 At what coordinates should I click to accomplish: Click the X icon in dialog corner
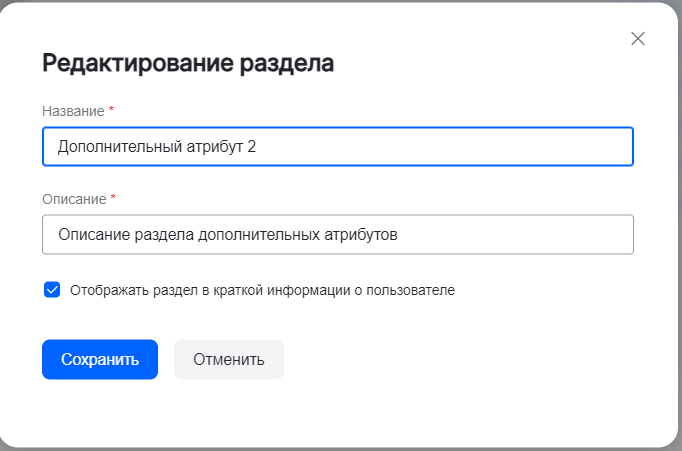click(638, 39)
